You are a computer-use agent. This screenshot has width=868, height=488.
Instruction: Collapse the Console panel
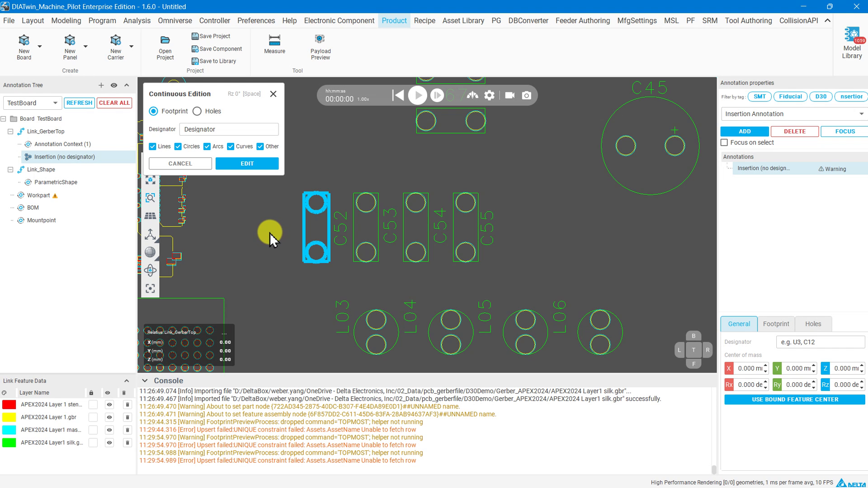click(145, 381)
